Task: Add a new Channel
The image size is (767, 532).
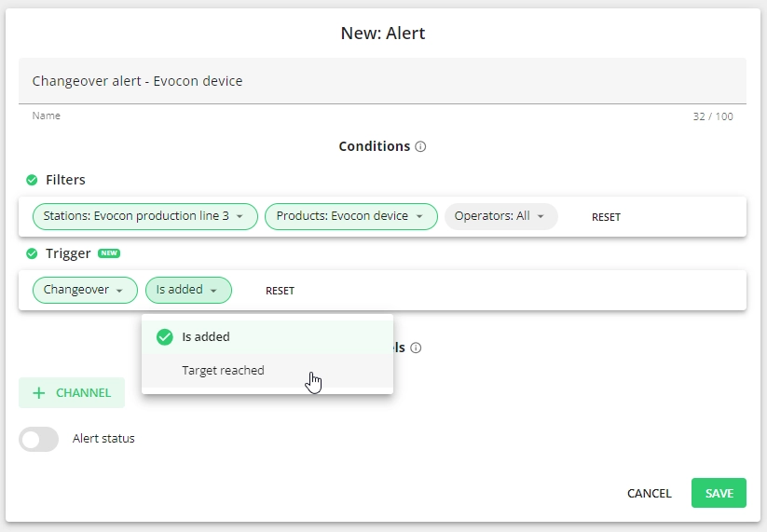Action: (72, 392)
